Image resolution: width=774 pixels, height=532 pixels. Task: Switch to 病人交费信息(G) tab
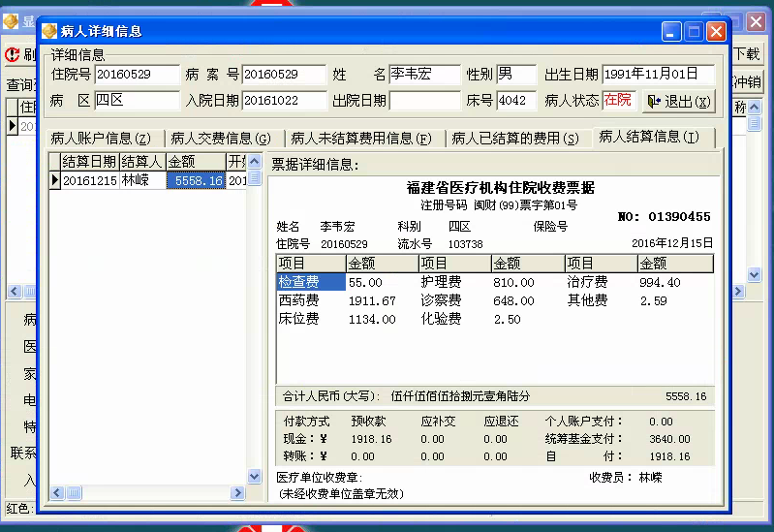[221, 139]
